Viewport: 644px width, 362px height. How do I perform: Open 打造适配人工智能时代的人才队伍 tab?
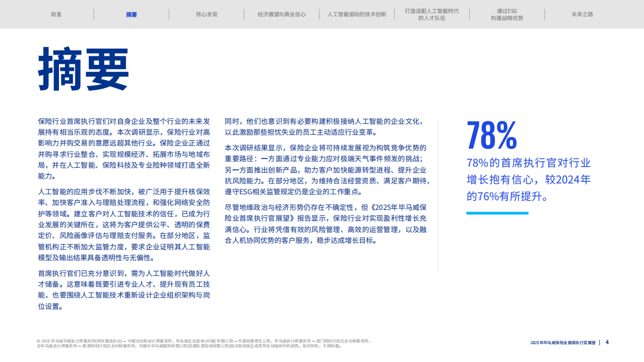pos(432,15)
